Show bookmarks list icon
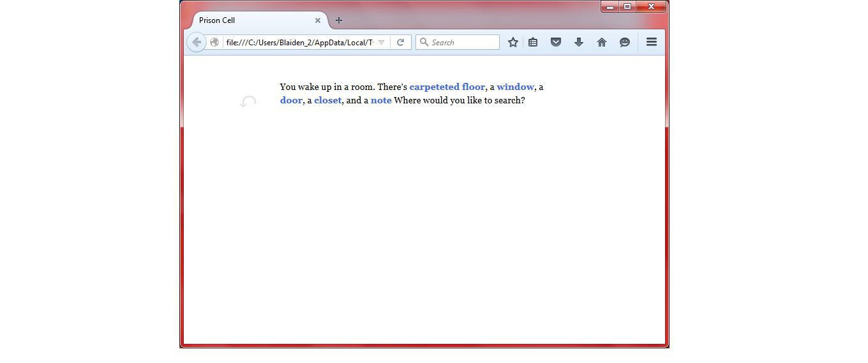868x363 pixels. [x=533, y=42]
